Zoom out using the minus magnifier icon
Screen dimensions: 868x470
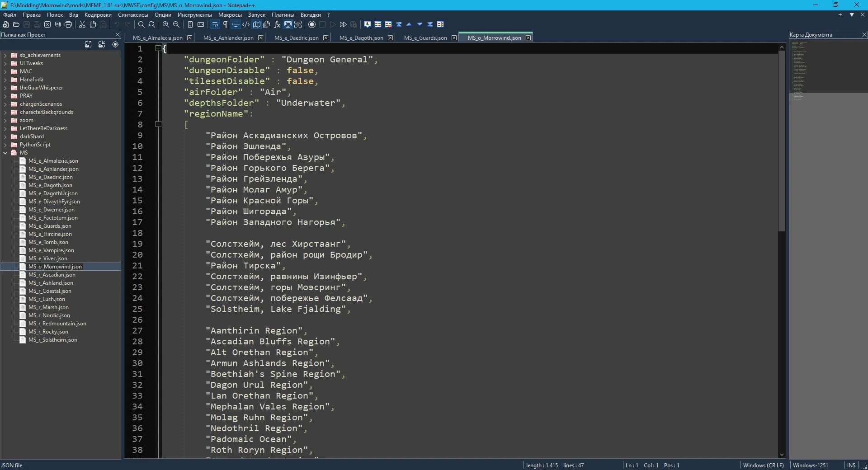pos(176,24)
